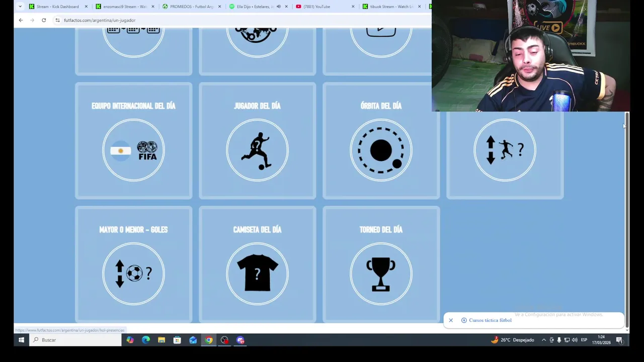Open Microsoft Store from the taskbar
Viewport: 644px width, 362px height.
tap(177, 340)
